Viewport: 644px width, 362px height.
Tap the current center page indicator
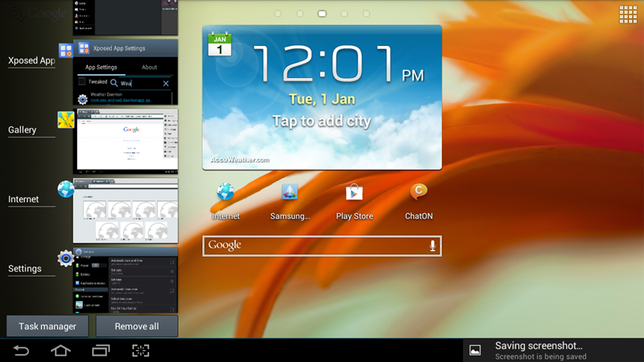[x=322, y=14]
